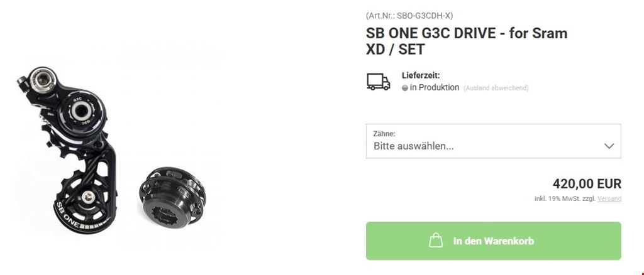Select the 'Bitte auswählen...' placeholder text
The height and width of the screenshot is (275, 644).
414,146
